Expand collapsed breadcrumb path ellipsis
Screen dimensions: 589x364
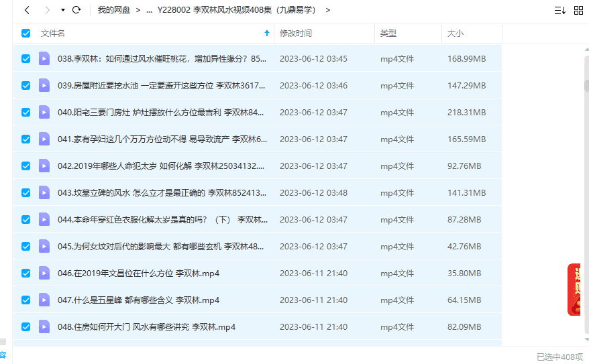coord(148,10)
